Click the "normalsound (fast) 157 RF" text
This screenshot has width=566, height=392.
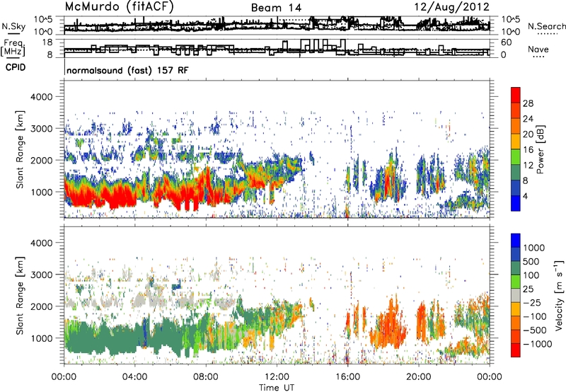[127, 70]
